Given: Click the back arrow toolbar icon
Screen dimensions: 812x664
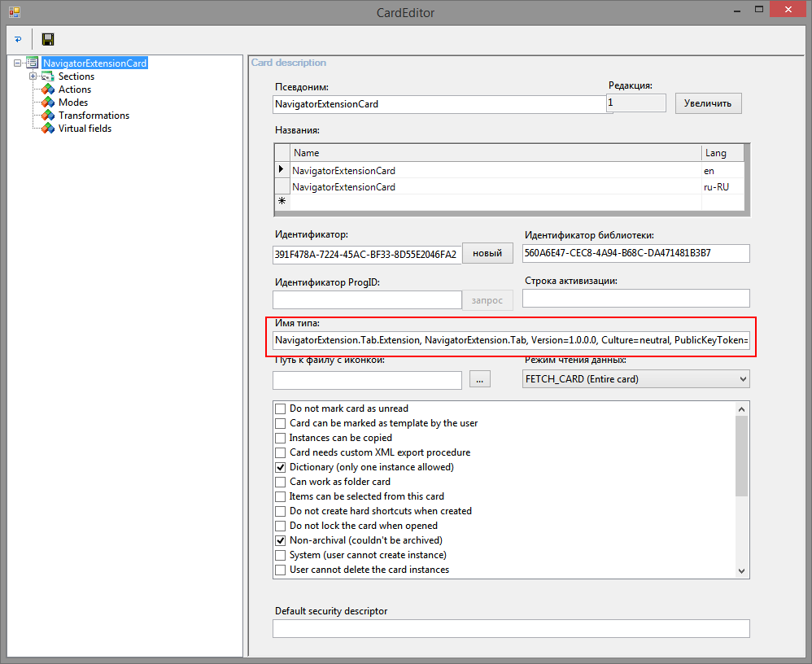Looking at the screenshot, I should 18,39.
